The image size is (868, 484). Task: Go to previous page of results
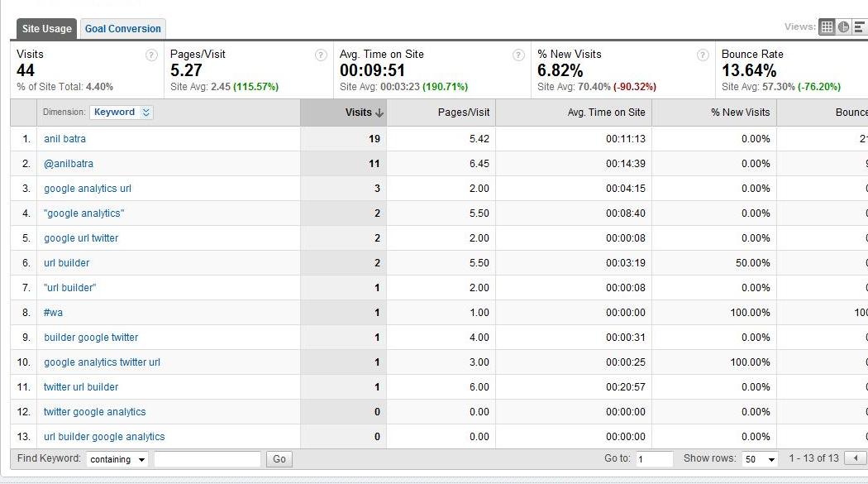[856, 458]
